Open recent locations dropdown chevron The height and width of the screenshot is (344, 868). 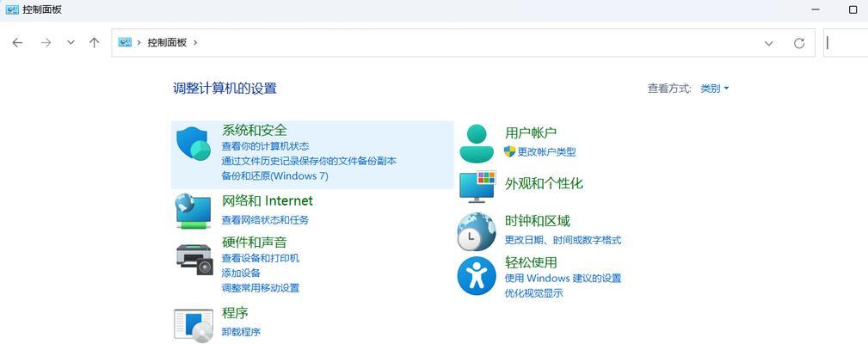point(71,43)
